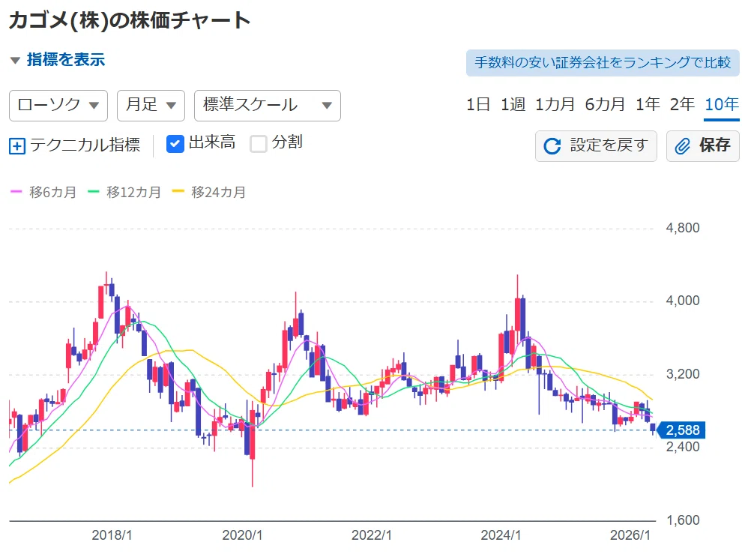Click the green 移12カ月 legend swatch
742x560 pixels.
(x=94, y=192)
